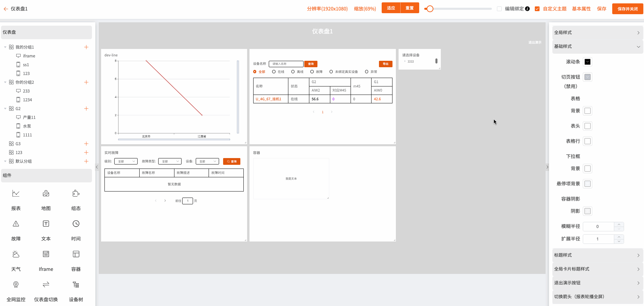644x306 pixels.
Task: Select the 故障 radio filter
Action: (312, 72)
